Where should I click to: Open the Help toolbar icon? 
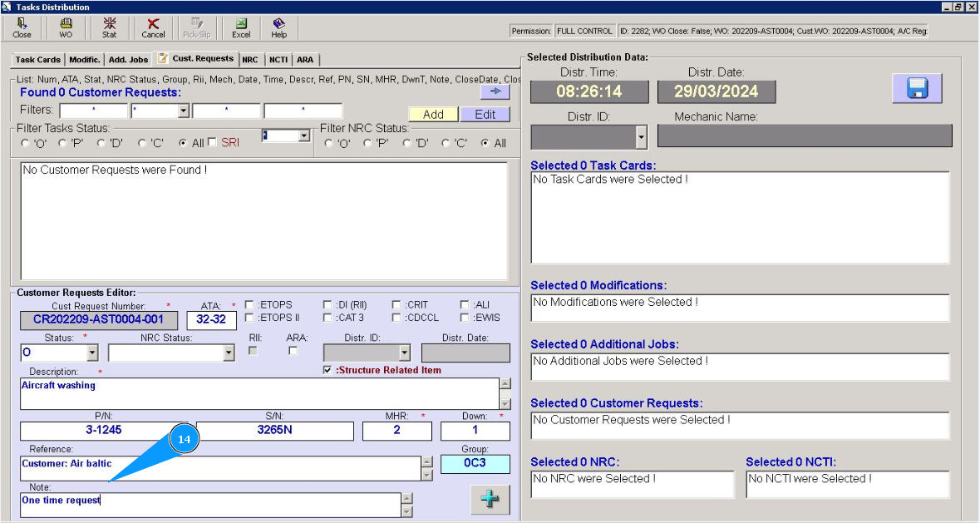tap(279, 27)
